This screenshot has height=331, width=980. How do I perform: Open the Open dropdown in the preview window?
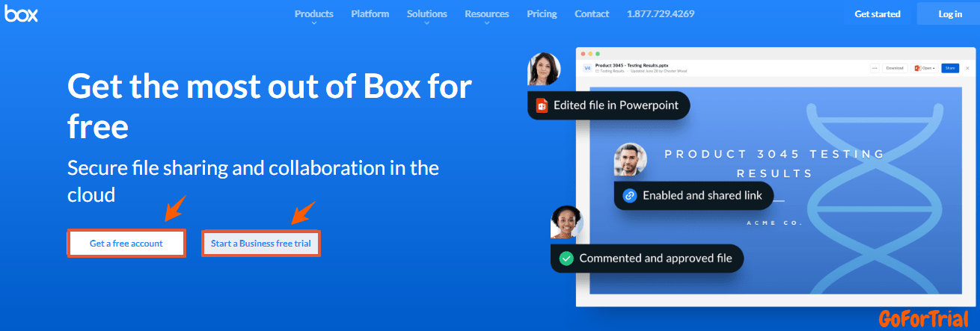pos(924,68)
